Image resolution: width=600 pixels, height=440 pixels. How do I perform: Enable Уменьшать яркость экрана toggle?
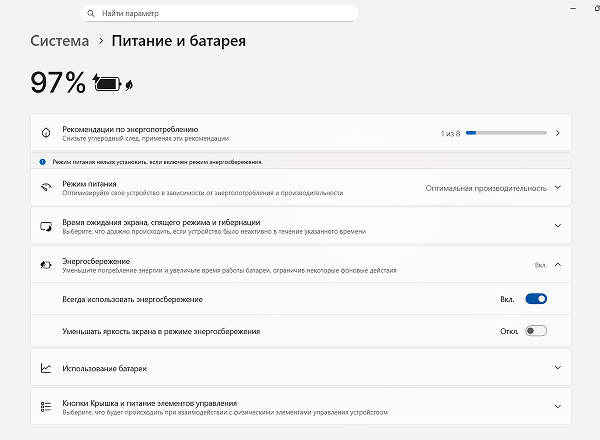536,331
